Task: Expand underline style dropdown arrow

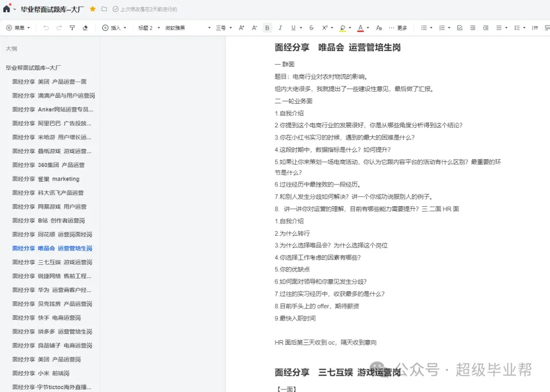Action: pos(301,27)
